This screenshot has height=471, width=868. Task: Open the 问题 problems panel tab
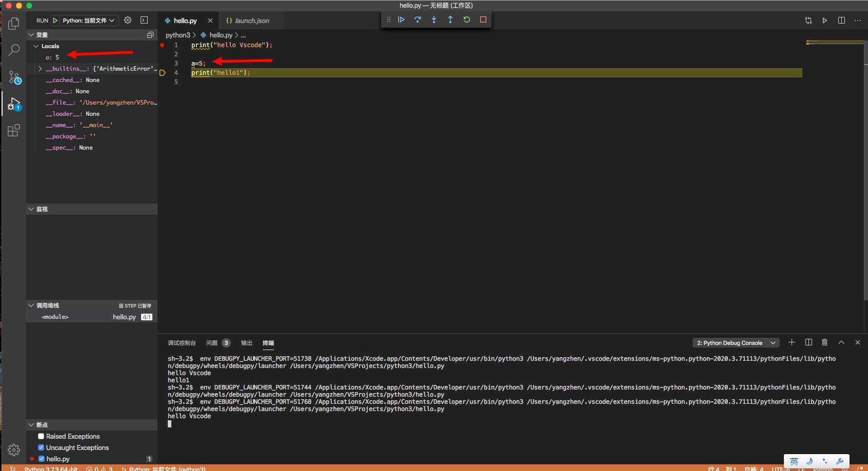[212, 343]
